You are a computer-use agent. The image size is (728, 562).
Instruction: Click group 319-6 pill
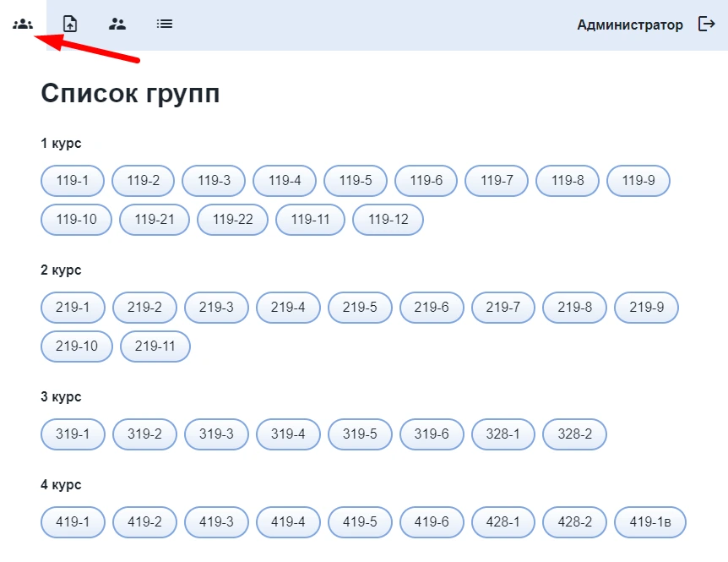432,434
